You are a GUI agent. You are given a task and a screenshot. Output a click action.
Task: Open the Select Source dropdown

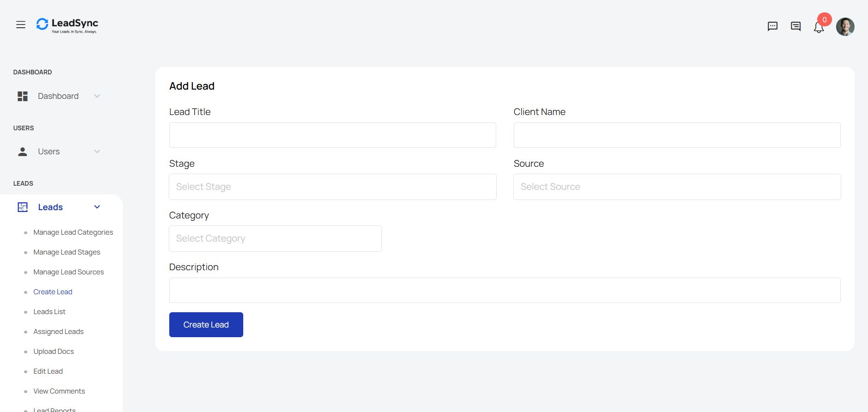677,187
